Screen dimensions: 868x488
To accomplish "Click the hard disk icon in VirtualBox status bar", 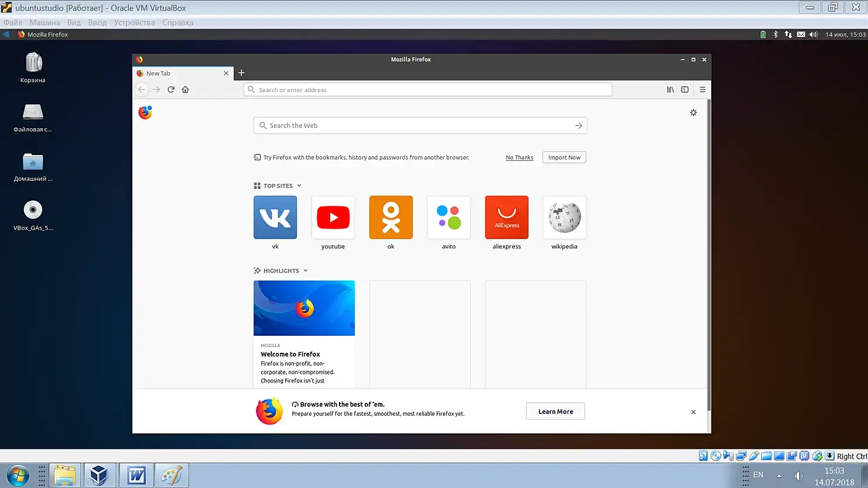I will pyautogui.click(x=703, y=456).
